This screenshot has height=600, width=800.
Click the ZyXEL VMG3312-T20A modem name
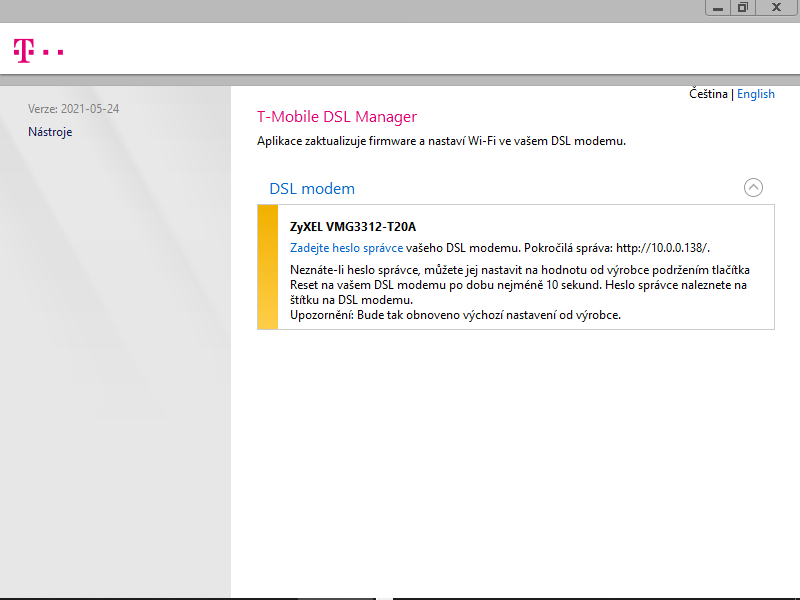pos(353,227)
